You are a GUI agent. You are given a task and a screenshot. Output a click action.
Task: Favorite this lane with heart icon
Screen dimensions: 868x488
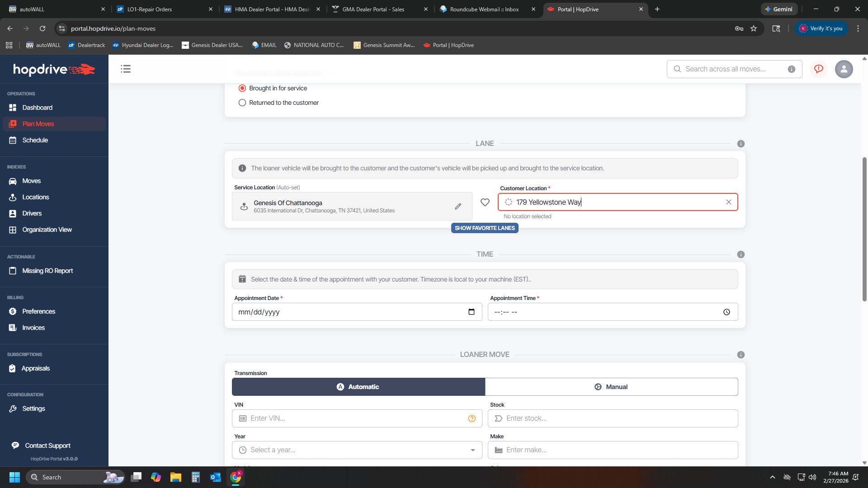tap(485, 202)
